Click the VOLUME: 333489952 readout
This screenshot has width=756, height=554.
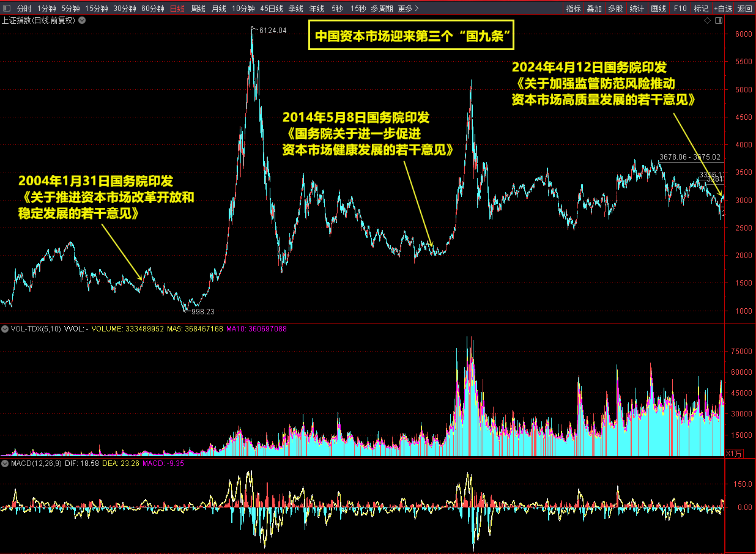click(x=127, y=329)
